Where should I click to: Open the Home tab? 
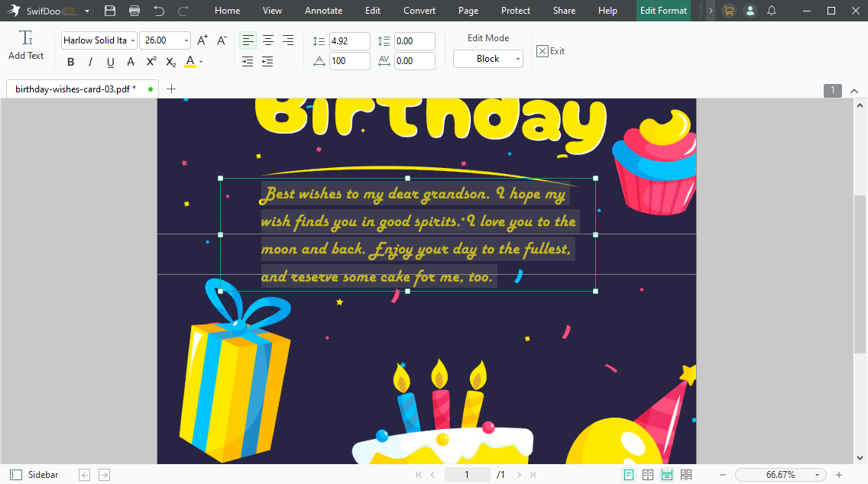tap(228, 11)
